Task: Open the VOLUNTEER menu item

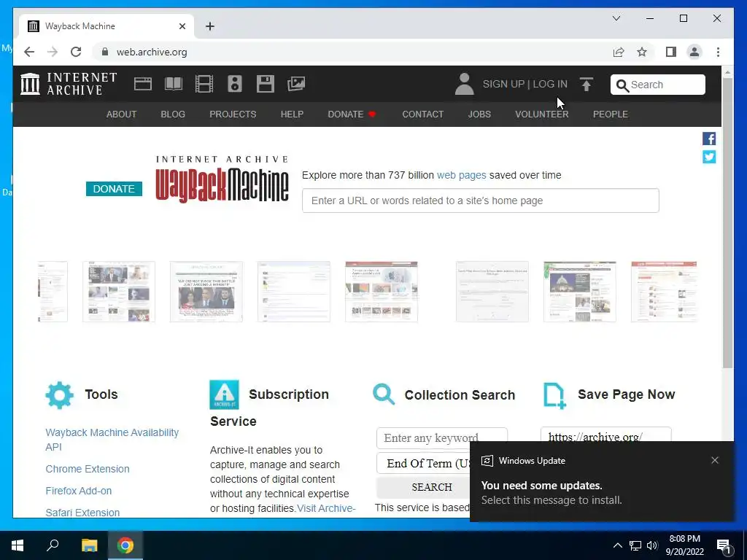Action: pyautogui.click(x=542, y=114)
